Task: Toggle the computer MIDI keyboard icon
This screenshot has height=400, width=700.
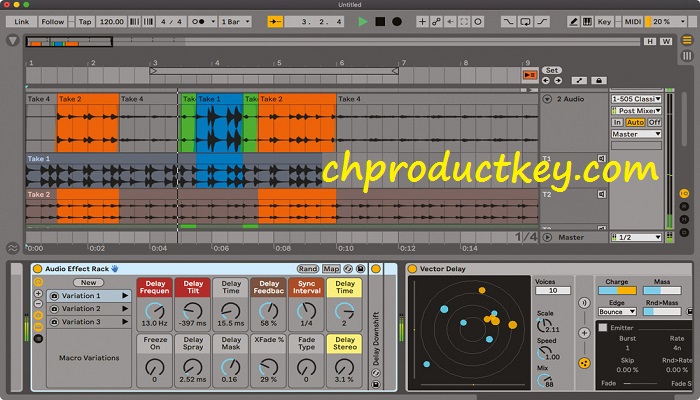Action: point(588,21)
